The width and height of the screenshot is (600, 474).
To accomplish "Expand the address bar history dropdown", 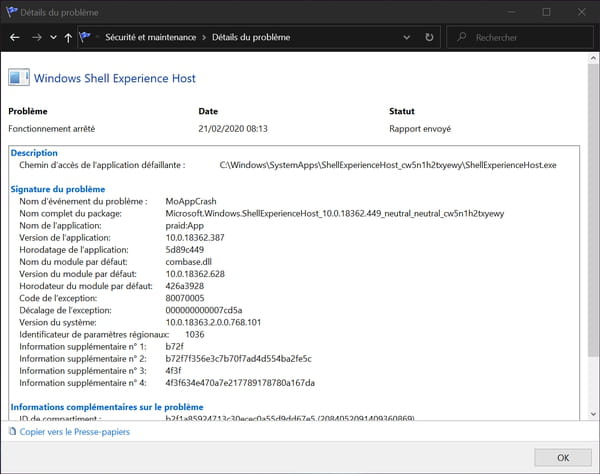I will 407,37.
